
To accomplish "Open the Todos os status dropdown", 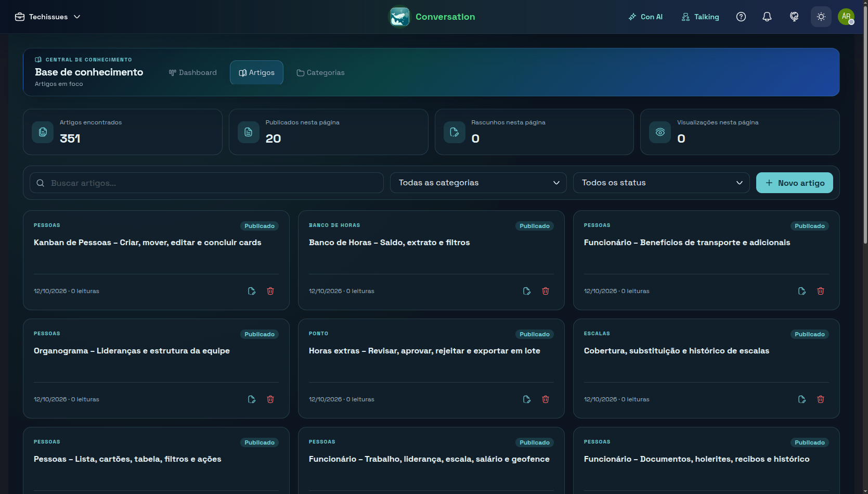I will click(662, 183).
